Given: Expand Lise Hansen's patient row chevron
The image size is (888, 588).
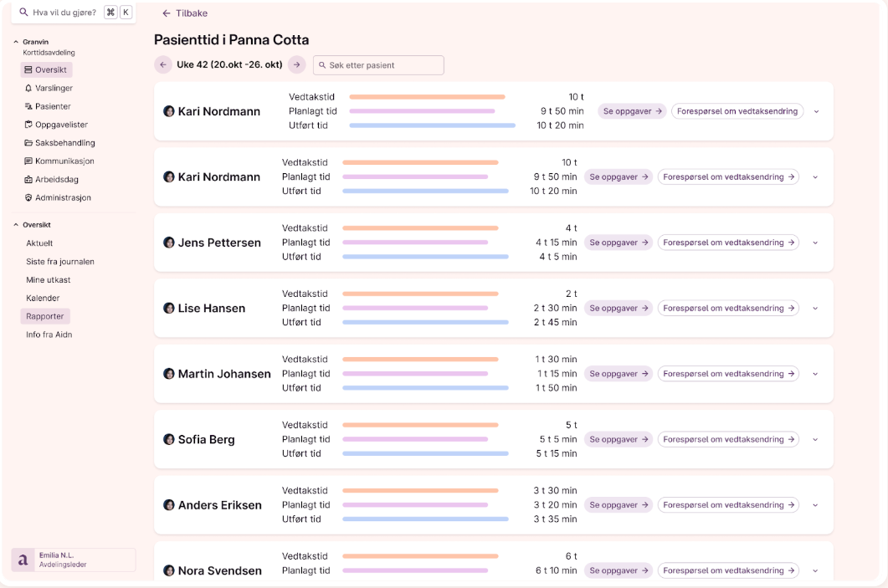Looking at the screenshot, I should pos(815,309).
